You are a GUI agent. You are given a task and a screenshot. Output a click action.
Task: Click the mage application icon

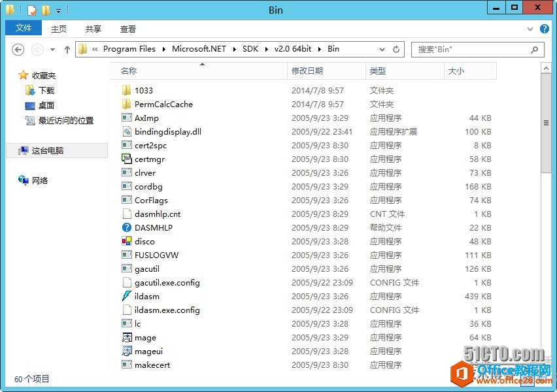click(126, 337)
